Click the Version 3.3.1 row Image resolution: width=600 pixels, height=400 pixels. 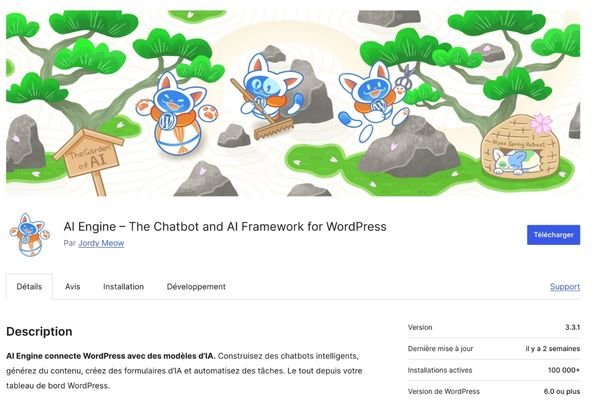(x=494, y=327)
